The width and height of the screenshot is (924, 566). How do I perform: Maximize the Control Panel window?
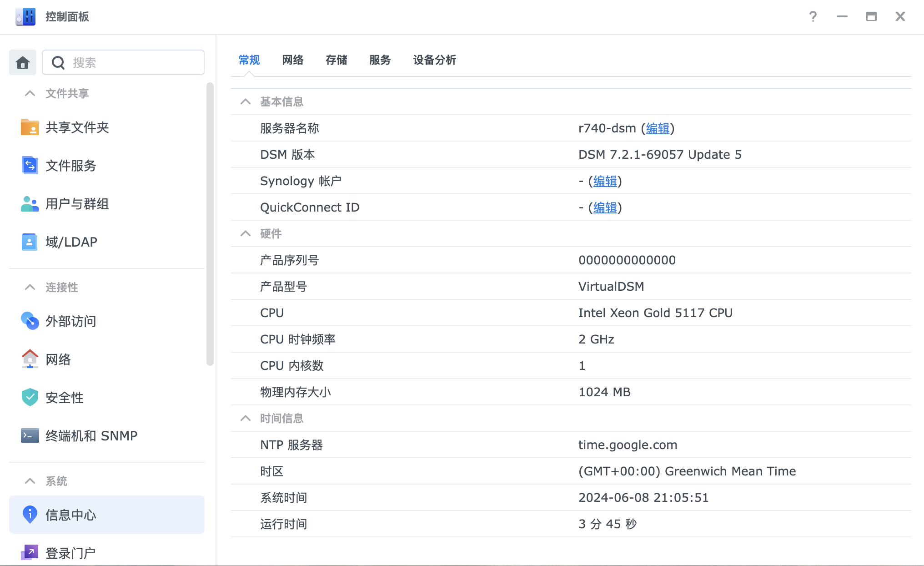(x=871, y=17)
